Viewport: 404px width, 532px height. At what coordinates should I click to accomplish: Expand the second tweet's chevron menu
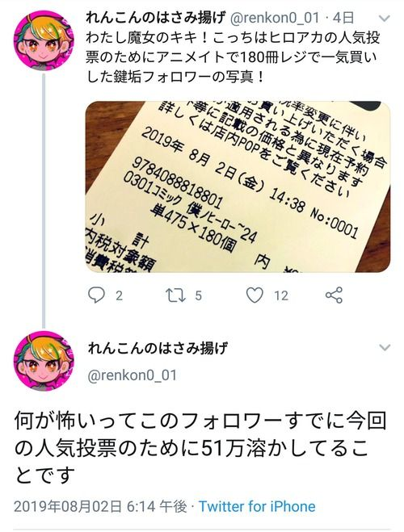point(385,347)
